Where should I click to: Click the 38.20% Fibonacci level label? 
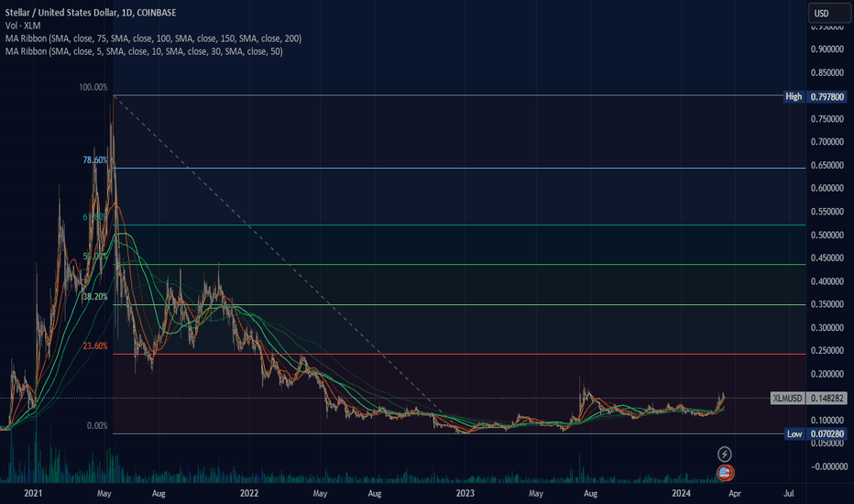[94, 296]
